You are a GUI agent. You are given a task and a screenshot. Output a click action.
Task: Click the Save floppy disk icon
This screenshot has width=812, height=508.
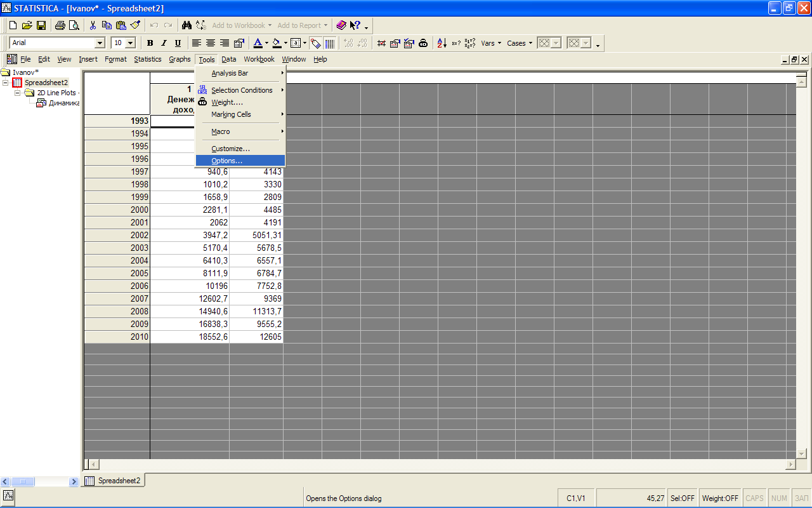tap(41, 25)
